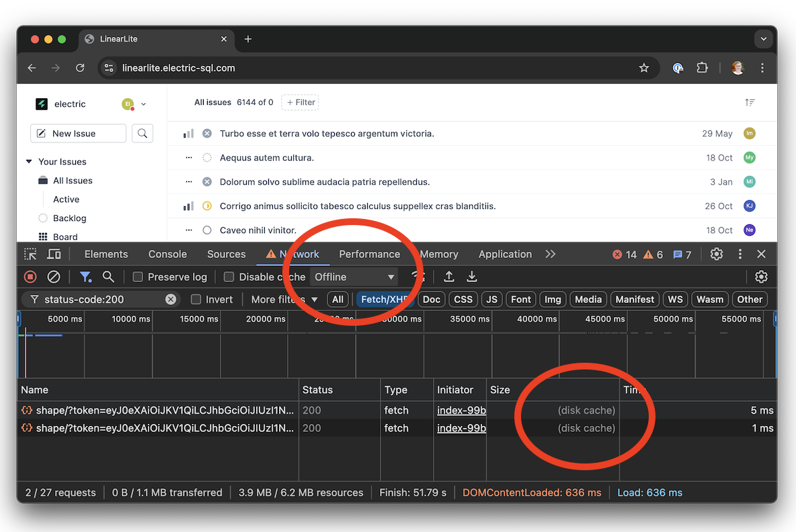Search issues using the magnifier button
This screenshot has height=532, width=796.
point(143,134)
